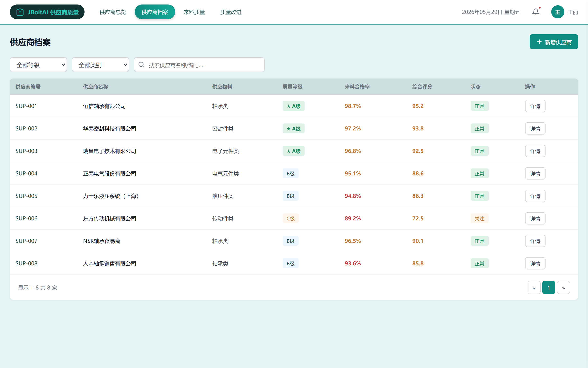
Task: Click the date 2026年05月29日 星期五
Action: coord(491,12)
